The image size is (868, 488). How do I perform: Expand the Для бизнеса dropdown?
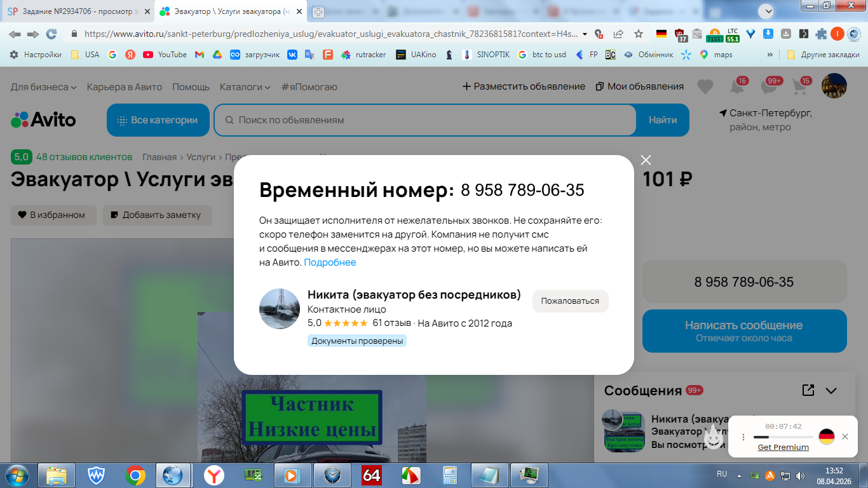pos(43,86)
